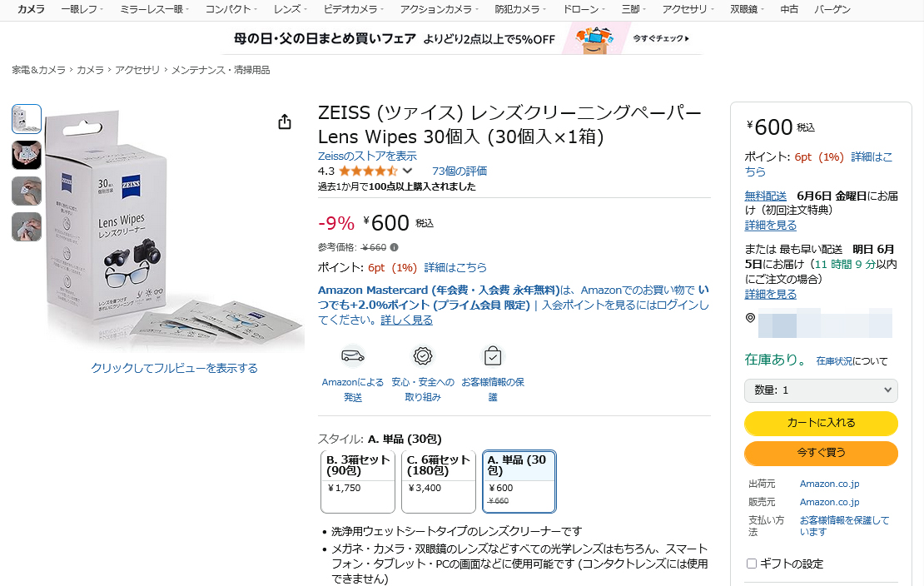This screenshot has width=924, height=586.
Task: Select style C. 6箱セット (180包)
Action: (x=439, y=482)
